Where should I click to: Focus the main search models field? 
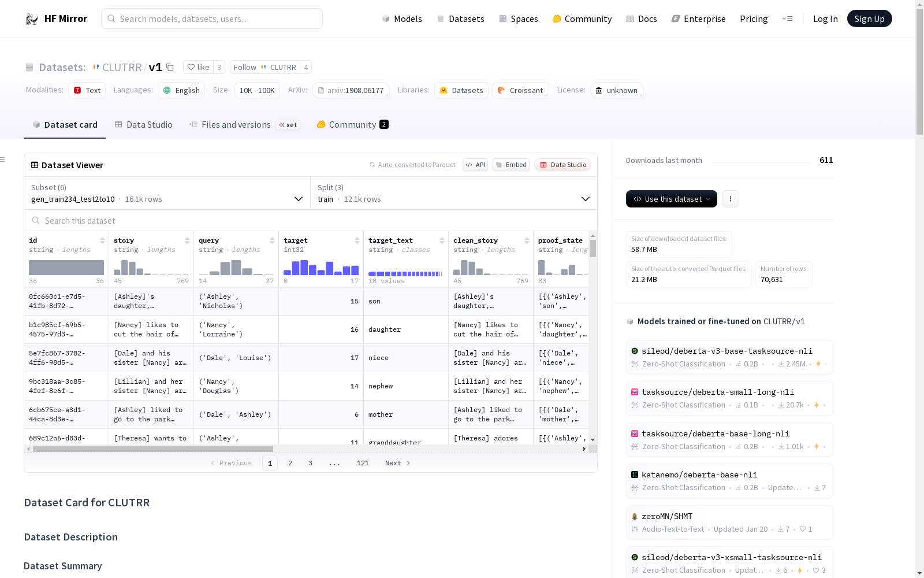[x=212, y=18]
